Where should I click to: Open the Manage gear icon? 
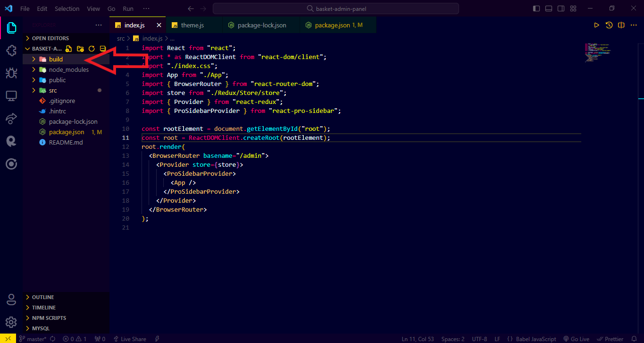11,322
